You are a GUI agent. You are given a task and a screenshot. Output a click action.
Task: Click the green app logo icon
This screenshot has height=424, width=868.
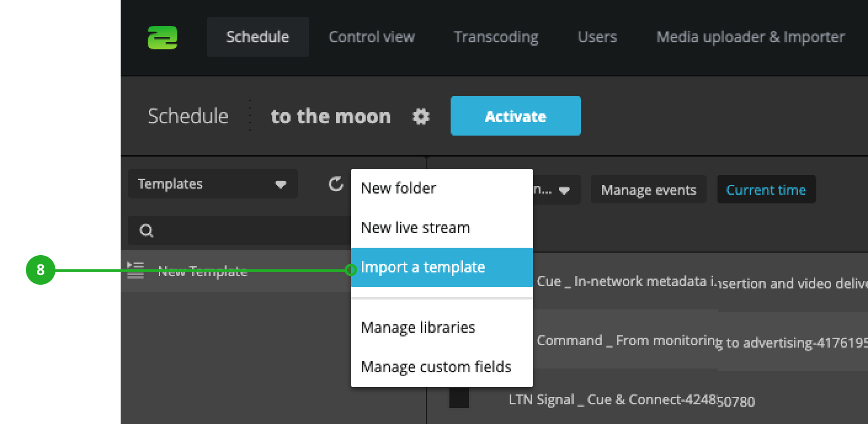pos(163,38)
